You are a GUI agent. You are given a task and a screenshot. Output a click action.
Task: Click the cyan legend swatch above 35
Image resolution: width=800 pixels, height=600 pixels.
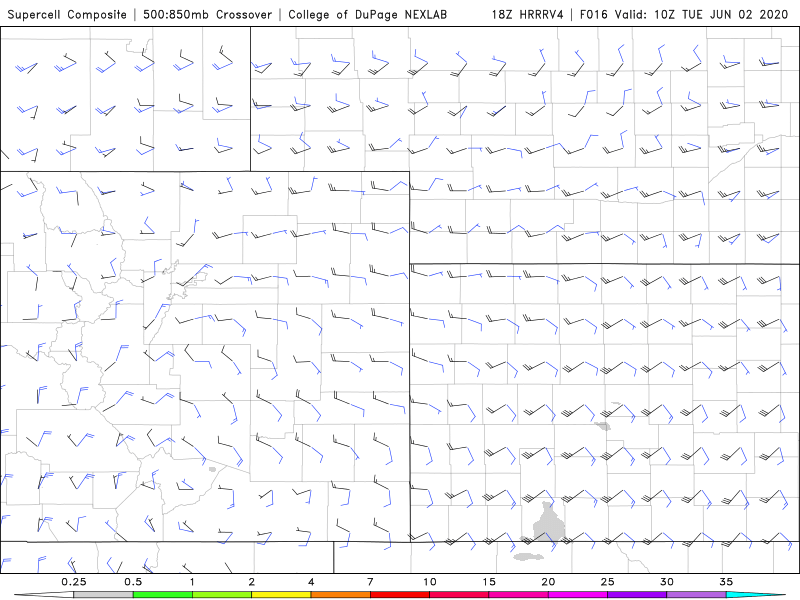755,595
